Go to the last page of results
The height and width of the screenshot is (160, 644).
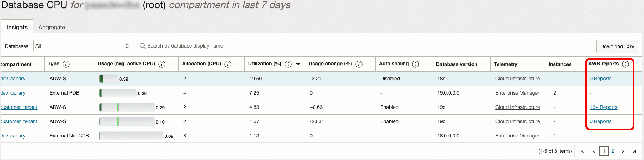pos(634,151)
